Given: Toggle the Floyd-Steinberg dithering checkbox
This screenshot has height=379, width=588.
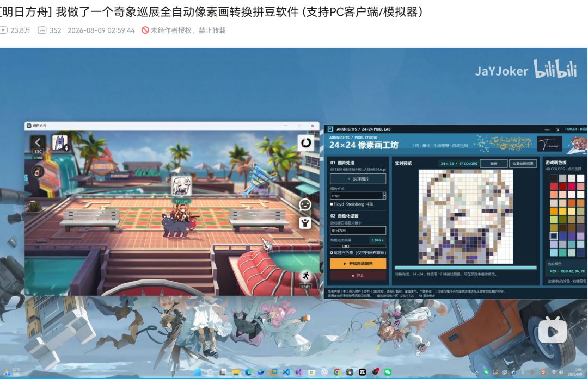Looking at the screenshot, I should 332,204.
